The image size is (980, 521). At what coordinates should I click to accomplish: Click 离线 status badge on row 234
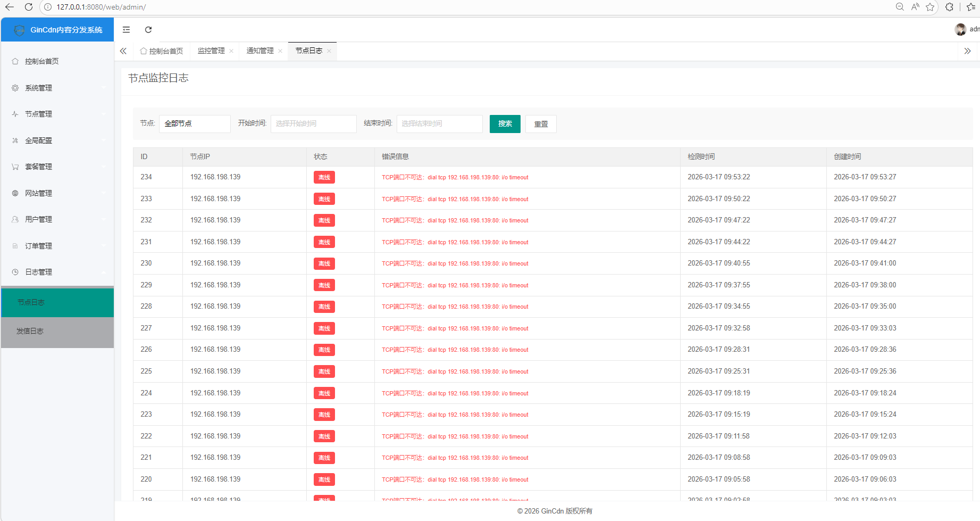(324, 177)
